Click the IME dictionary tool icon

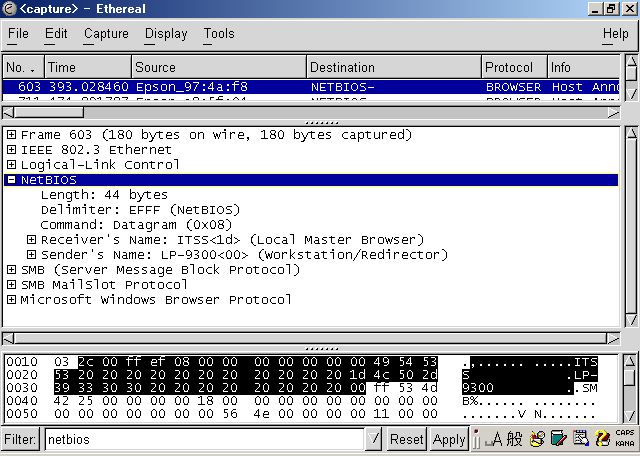point(558,440)
